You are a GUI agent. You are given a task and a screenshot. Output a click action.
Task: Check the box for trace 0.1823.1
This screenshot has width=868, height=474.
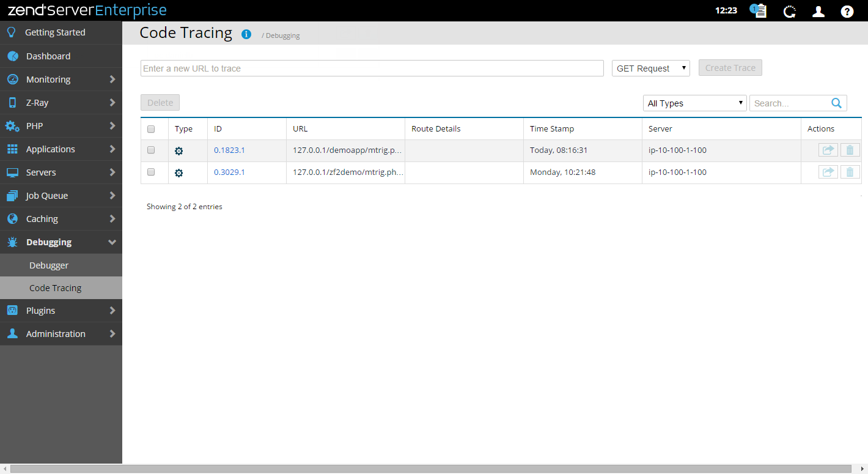pyautogui.click(x=151, y=150)
